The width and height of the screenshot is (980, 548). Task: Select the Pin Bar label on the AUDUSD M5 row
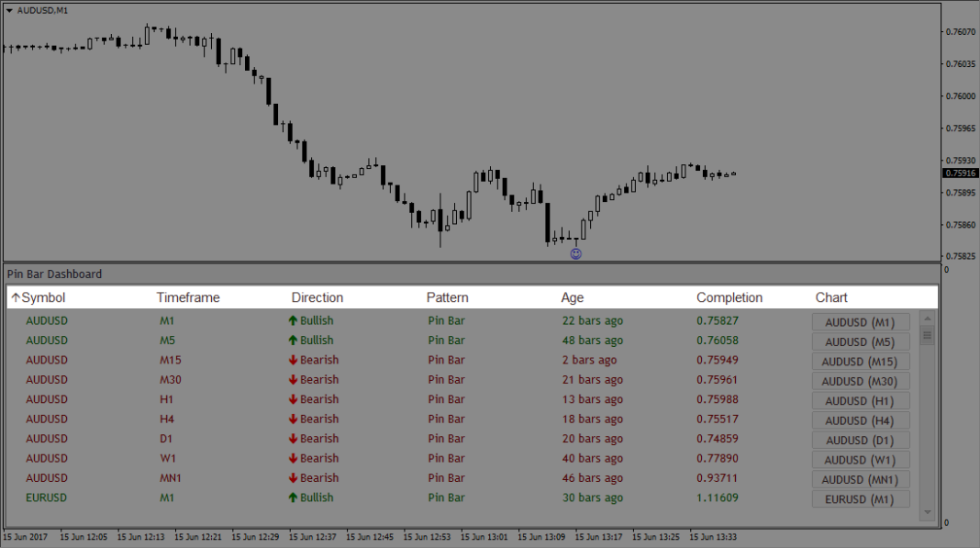pyautogui.click(x=446, y=341)
